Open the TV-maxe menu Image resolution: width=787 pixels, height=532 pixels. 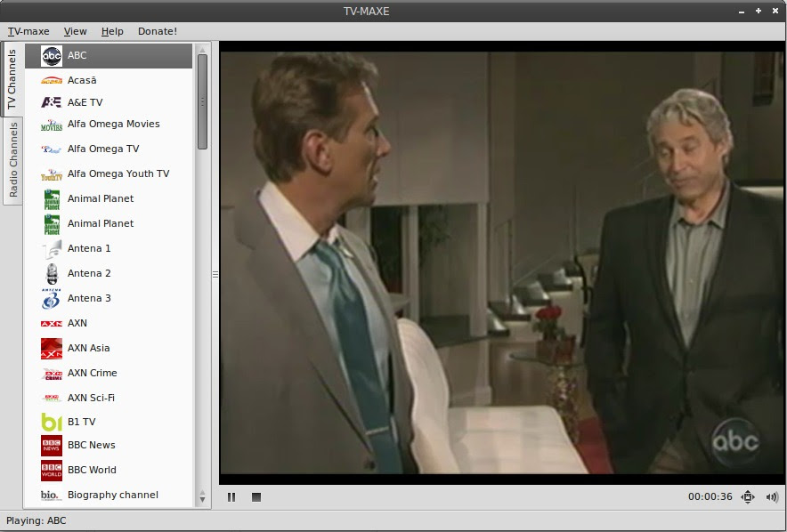tap(28, 31)
